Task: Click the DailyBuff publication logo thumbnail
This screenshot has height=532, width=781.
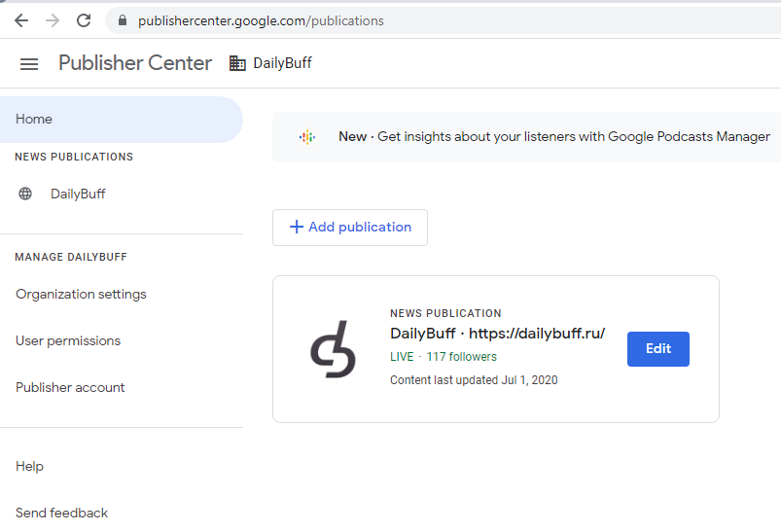Action: (x=333, y=349)
